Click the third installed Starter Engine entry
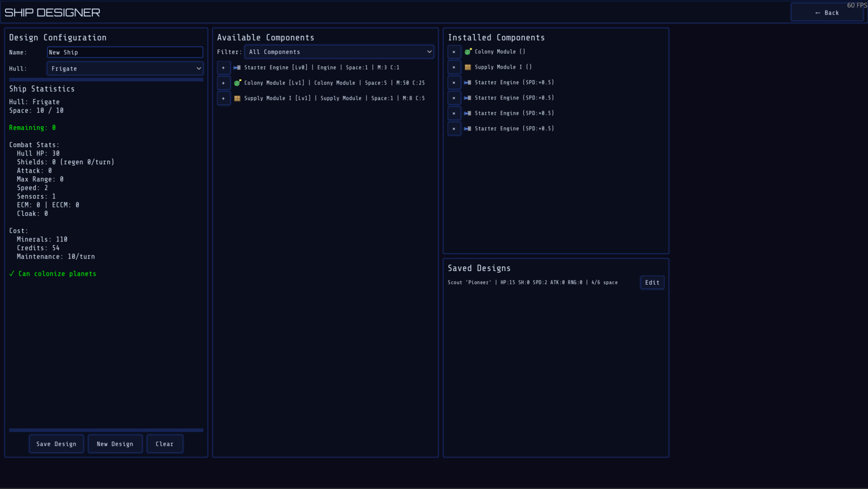 pyautogui.click(x=514, y=113)
